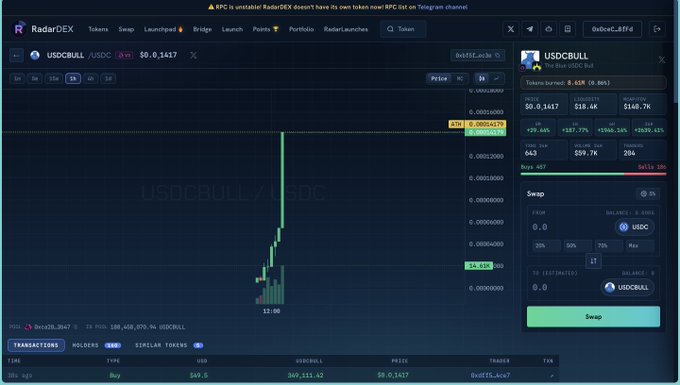Image resolution: width=680 pixels, height=385 pixels.
Task: Open the Swap page from the nav bar
Action: click(126, 29)
